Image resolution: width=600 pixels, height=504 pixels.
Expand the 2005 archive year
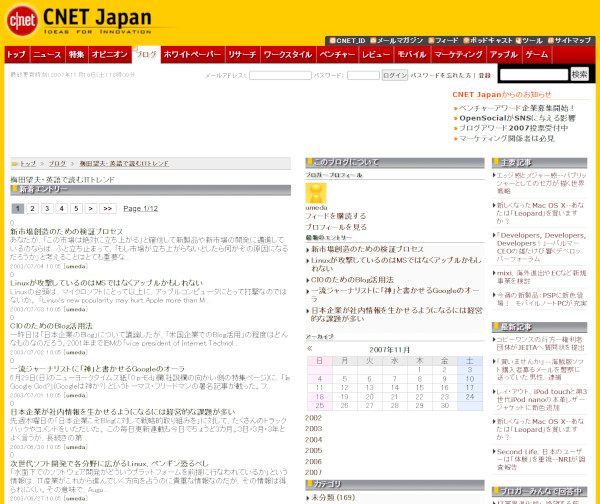coord(313,451)
